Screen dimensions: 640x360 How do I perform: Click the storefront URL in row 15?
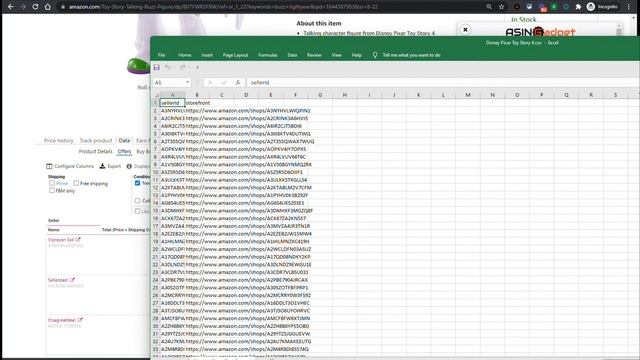(249, 211)
